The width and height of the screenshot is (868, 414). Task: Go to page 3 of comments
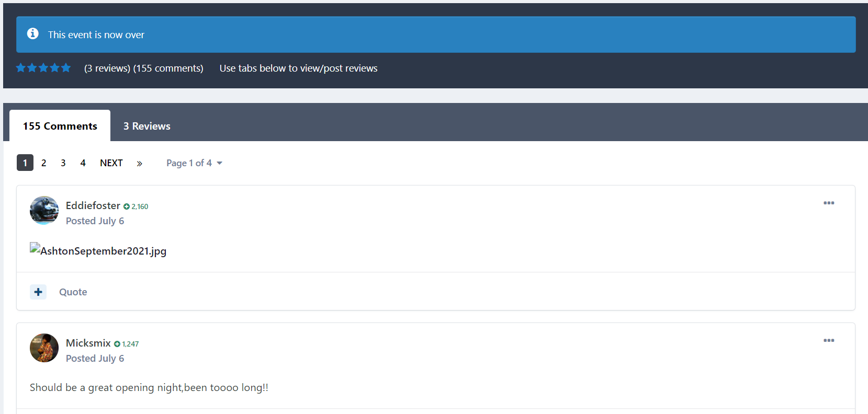(x=63, y=163)
